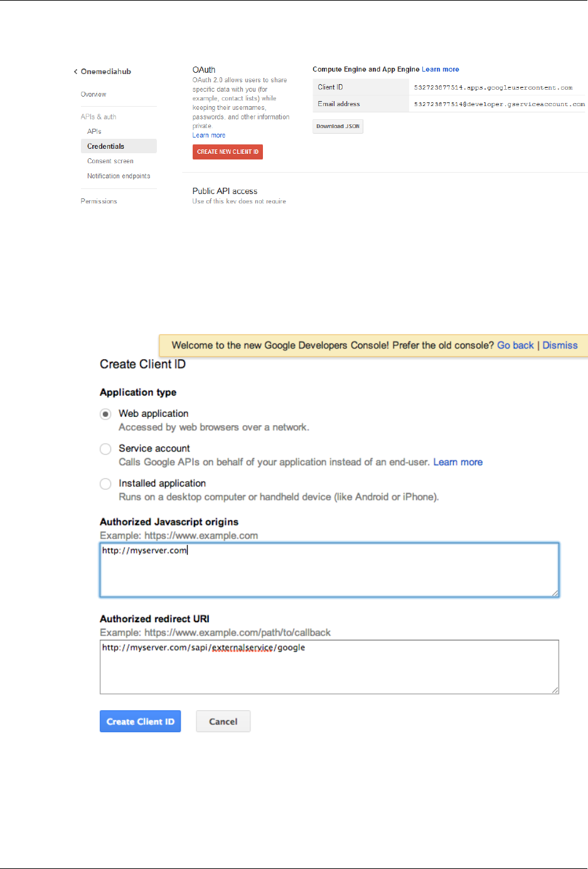Go to Credentials in the sidebar
The height and width of the screenshot is (869, 588).
point(105,146)
